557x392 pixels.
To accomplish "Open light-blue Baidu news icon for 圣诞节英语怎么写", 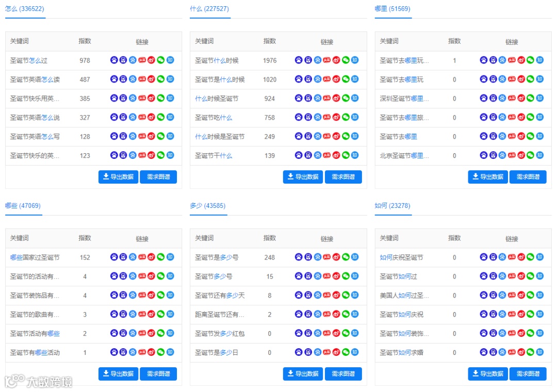I will pyautogui.click(x=133, y=136).
